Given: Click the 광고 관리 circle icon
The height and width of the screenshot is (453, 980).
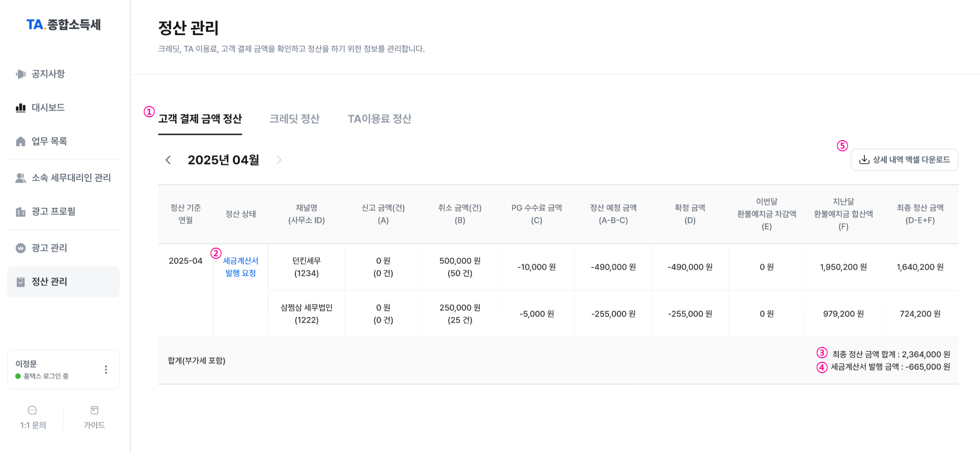Looking at the screenshot, I should 20,248.
